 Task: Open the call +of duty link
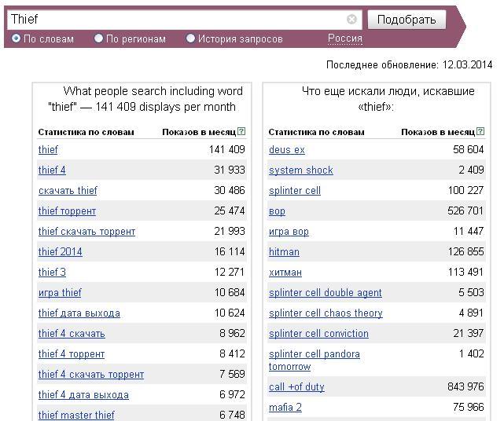click(x=296, y=387)
